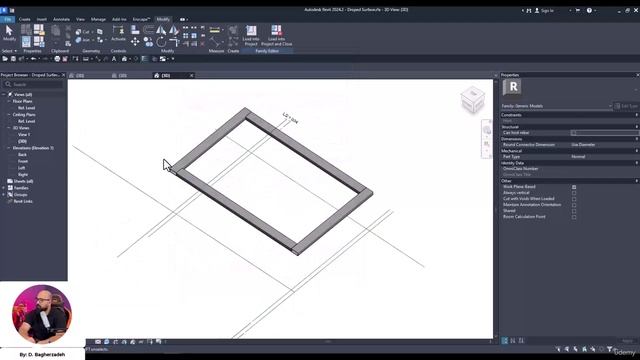Toggle the Work Plane-Based checkbox
This screenshot has width=640, height=360.
pyautogui.click(x=574, y=187)
